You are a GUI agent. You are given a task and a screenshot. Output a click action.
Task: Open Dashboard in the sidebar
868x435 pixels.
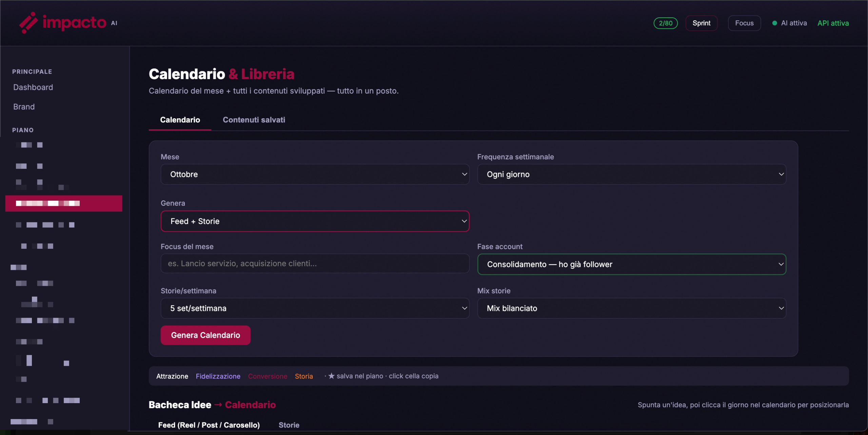point(33,87)
